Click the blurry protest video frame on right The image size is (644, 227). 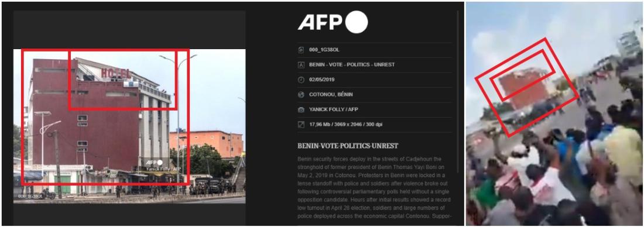tap(554, 113)
